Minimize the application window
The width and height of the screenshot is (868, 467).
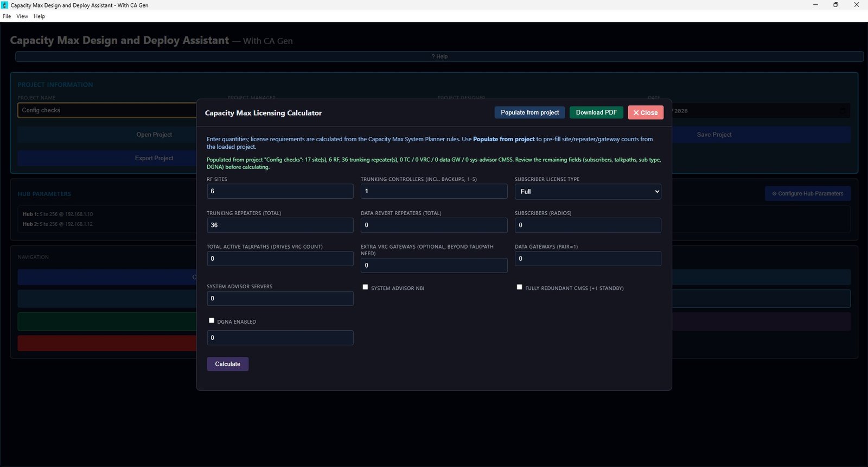click(815, 5)
